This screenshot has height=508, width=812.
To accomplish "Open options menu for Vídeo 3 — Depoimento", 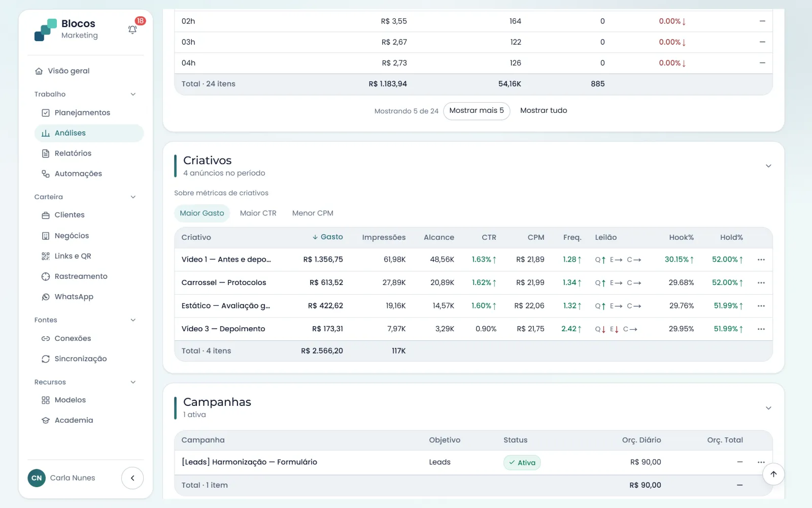I will 761,329.
